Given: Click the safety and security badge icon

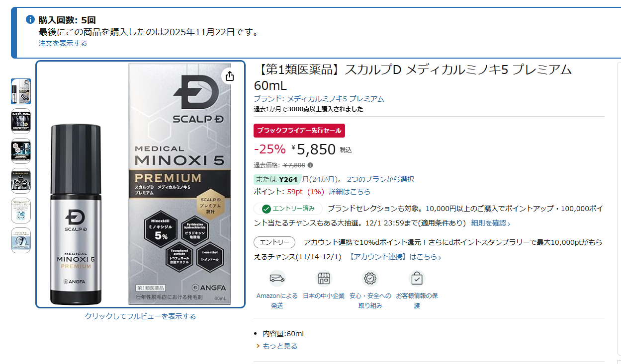Looking at the screenshot, I should [370, 278].
